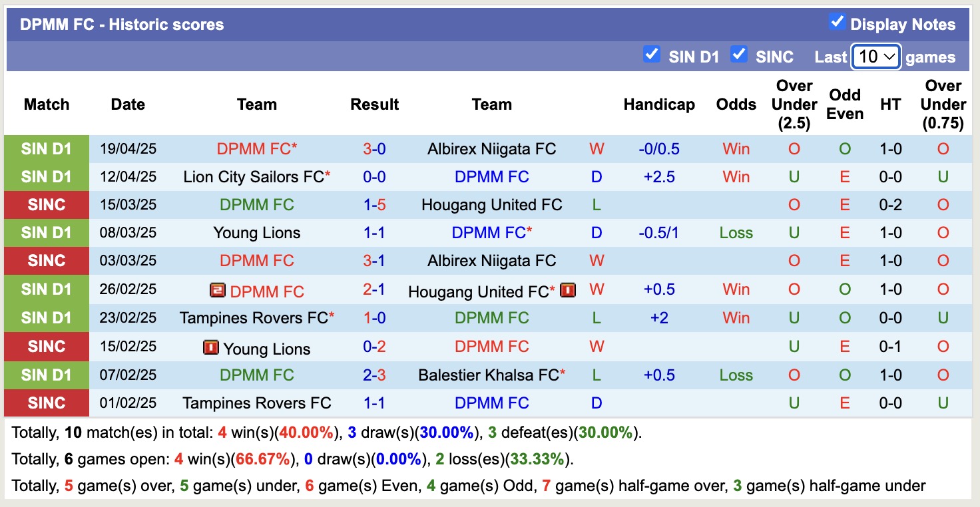Open Lion City Sailors FC team link

254,177
